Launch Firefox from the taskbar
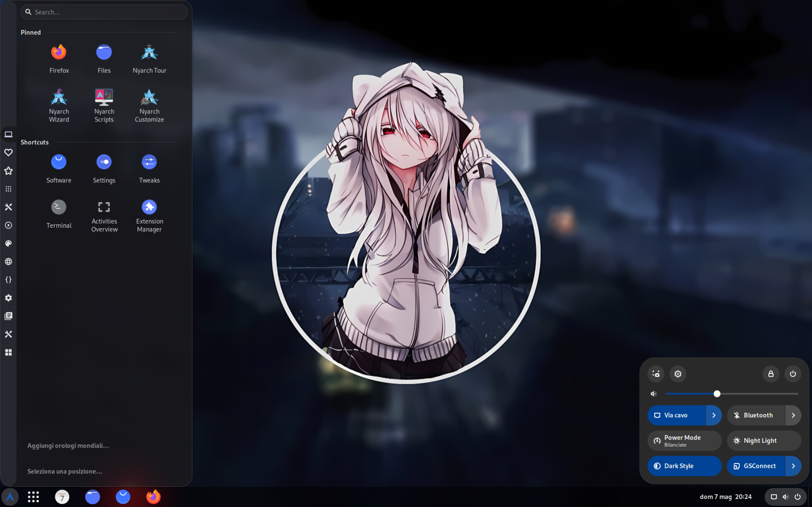 [x=153, y=497]
